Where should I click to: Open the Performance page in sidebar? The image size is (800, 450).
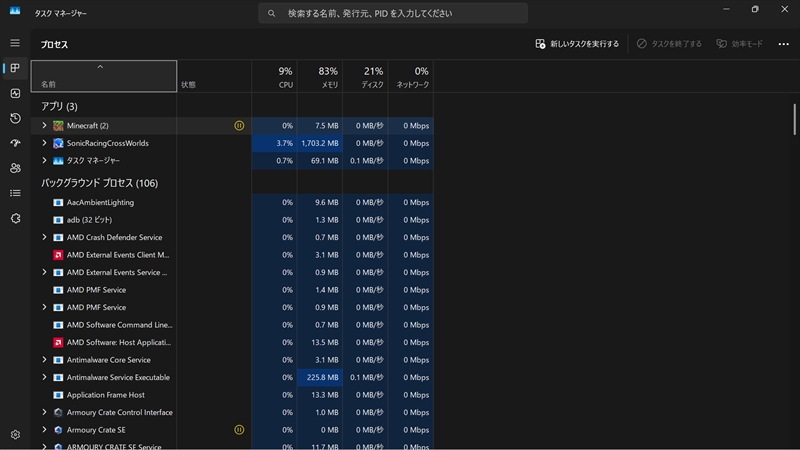click(x=15, y=93)
